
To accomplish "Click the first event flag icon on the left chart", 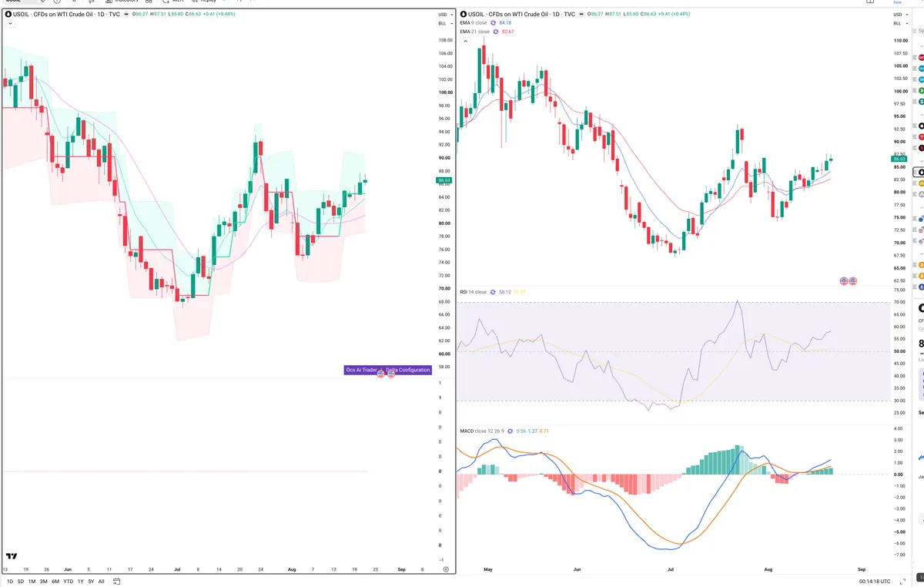I will [381, 372].
